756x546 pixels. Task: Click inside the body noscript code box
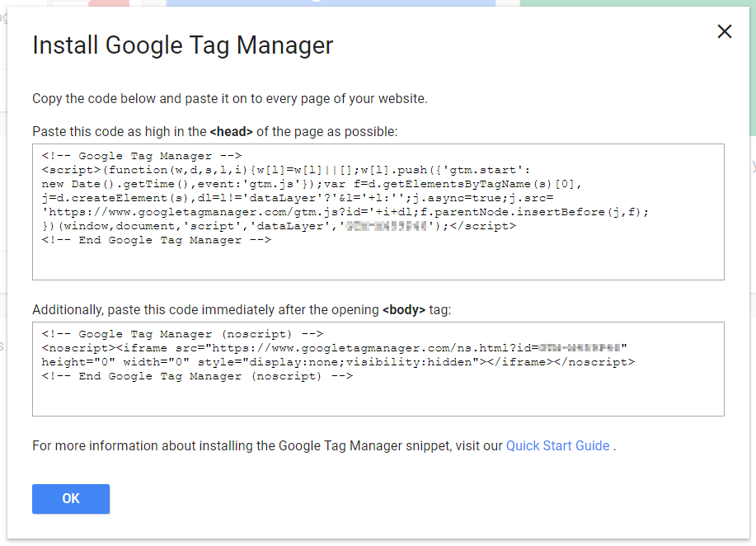[x=378, y=400]
